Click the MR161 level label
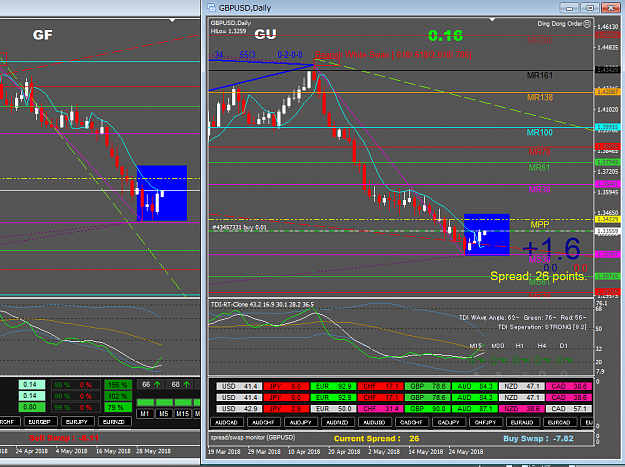 pos(540,75)
